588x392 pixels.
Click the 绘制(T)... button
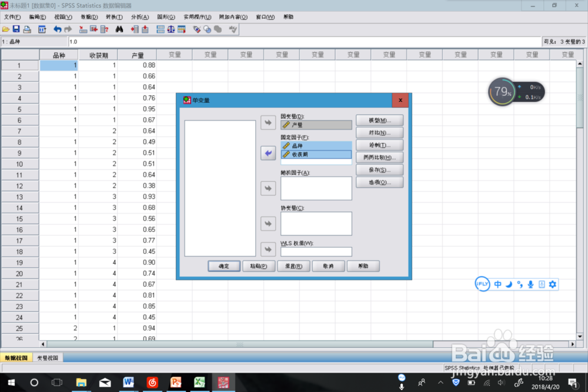[379, 145]
